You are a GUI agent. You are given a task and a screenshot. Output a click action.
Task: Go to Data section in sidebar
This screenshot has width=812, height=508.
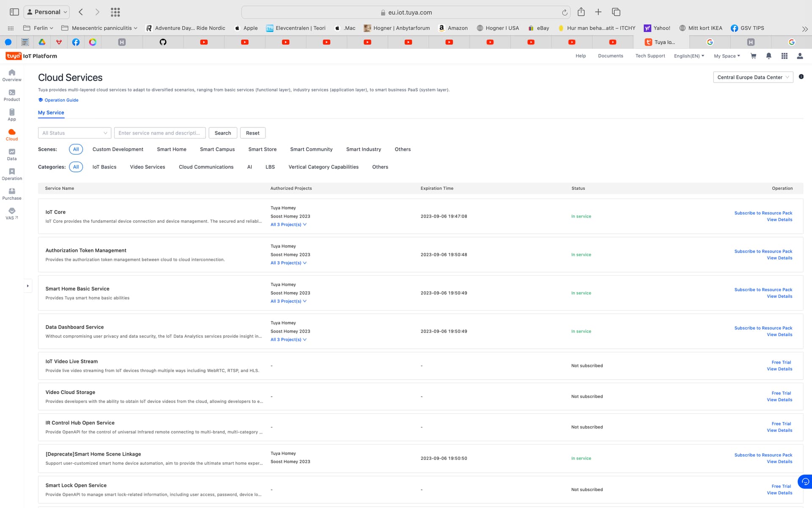click(12, 155)
